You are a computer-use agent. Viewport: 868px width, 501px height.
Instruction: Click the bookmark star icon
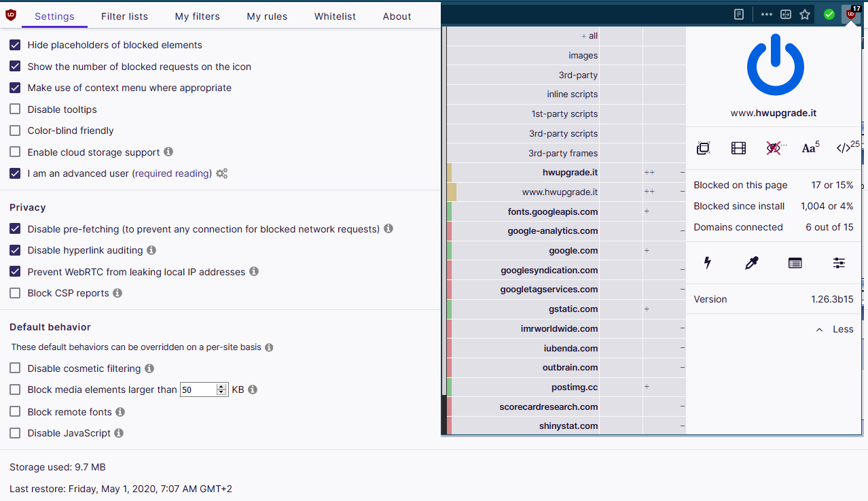point(805,14)
